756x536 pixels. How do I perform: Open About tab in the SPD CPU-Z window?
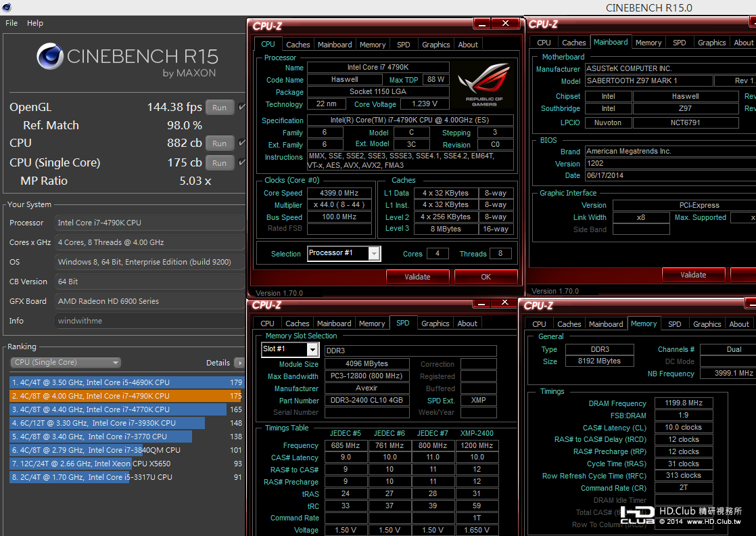click(467, 323)
